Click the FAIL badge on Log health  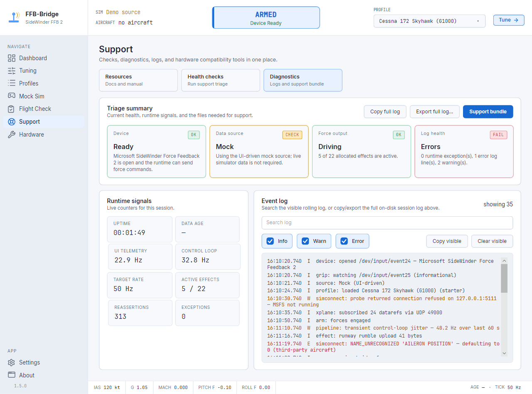498,135
